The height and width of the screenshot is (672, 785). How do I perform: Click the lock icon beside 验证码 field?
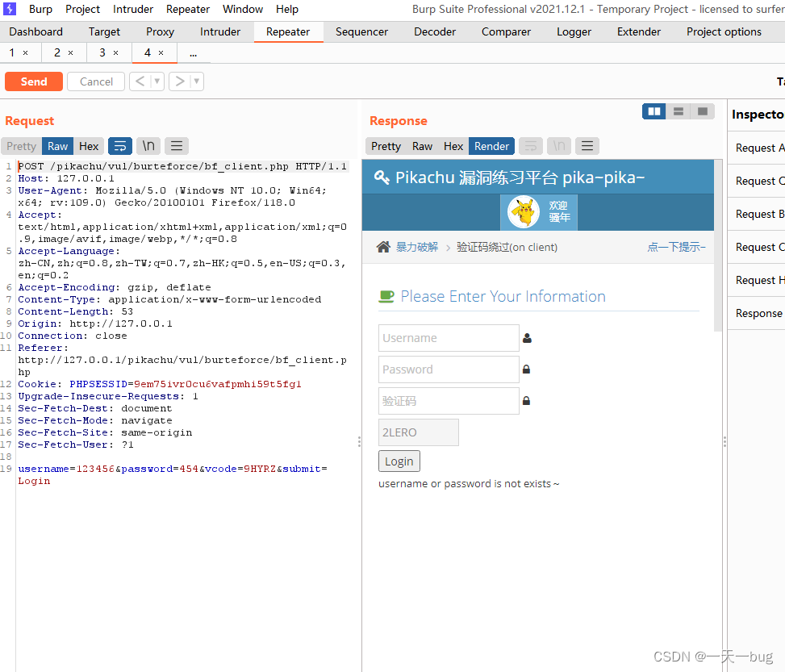point(526,401)
